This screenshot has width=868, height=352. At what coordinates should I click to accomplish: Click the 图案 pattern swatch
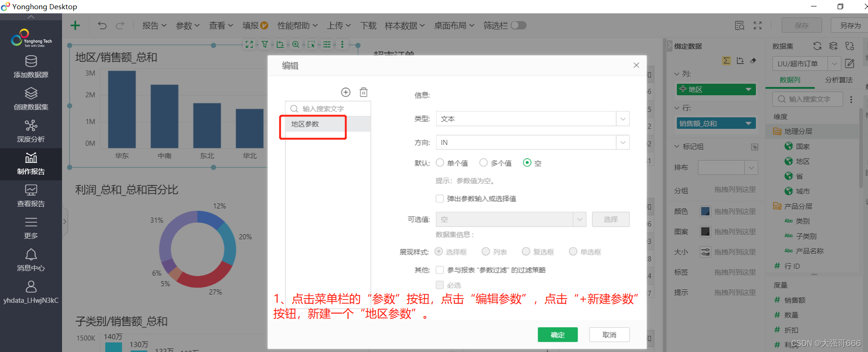point(705,231)
